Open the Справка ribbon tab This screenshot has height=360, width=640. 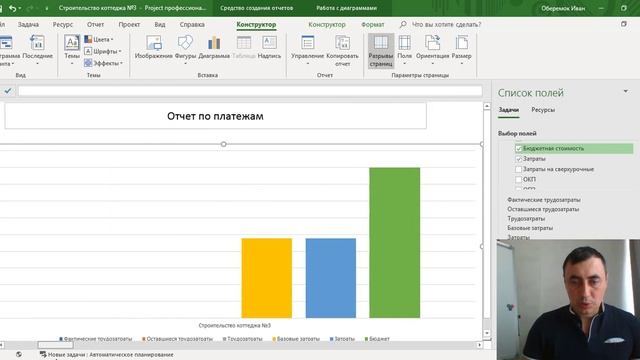[x=192, y=24]
